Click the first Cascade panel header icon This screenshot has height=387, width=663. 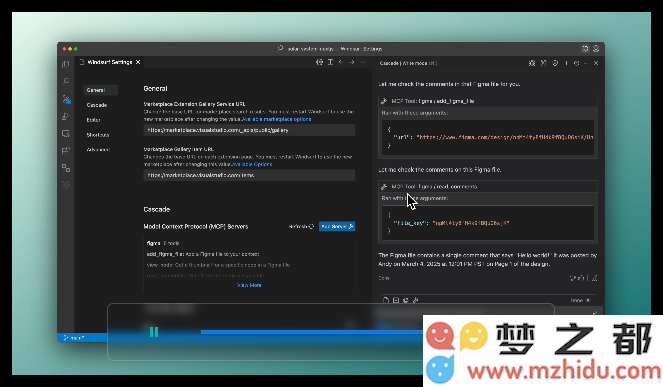click(532, 63)
